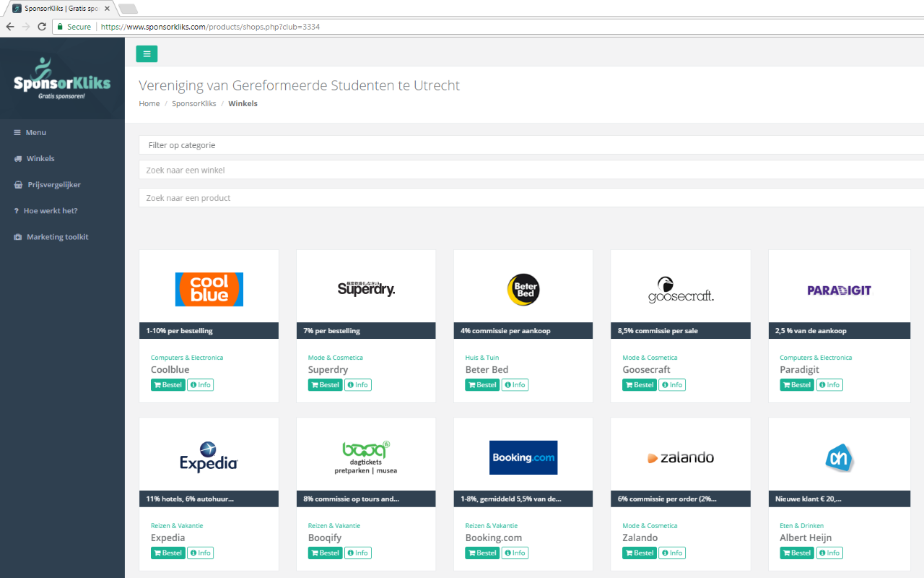Click Info button for Booqify
Viewport: 924px width, 578px height.
358,553
